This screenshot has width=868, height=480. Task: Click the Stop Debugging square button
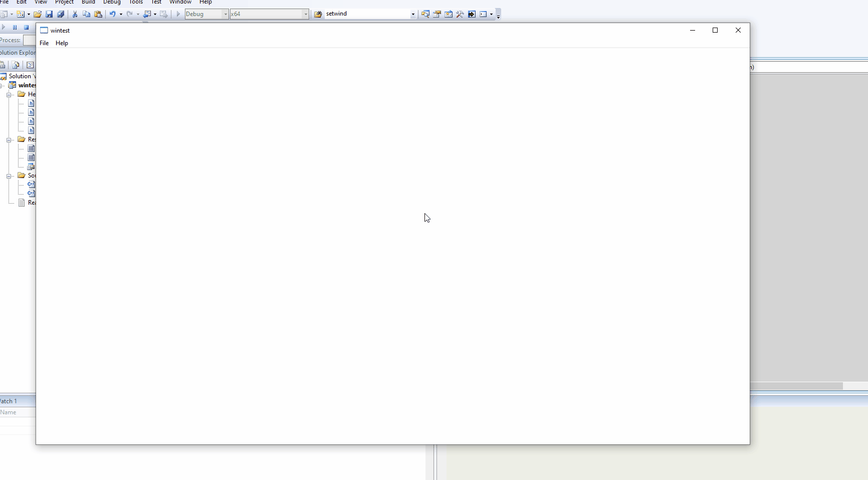(x=27, y=27)
